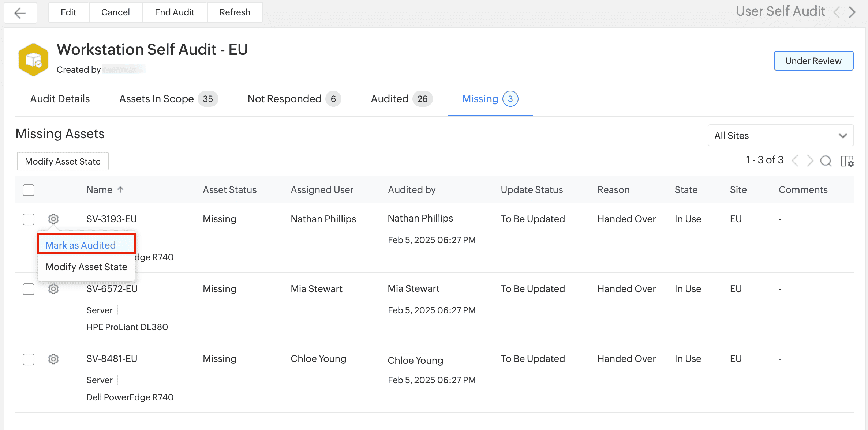Go to next audit with right chevron
Screen dimensions: 868x430
[x=853, y=12]
